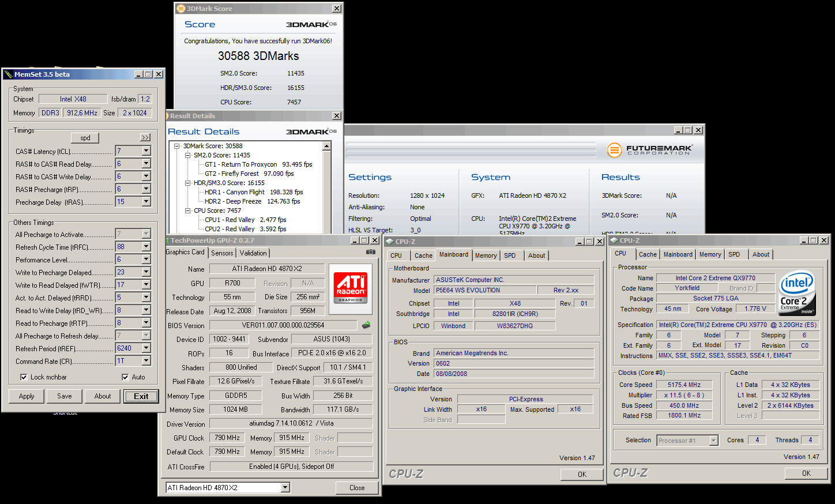
Task: Select the Graphics Card tab in GPU-Z
Action: coord(186,252)
